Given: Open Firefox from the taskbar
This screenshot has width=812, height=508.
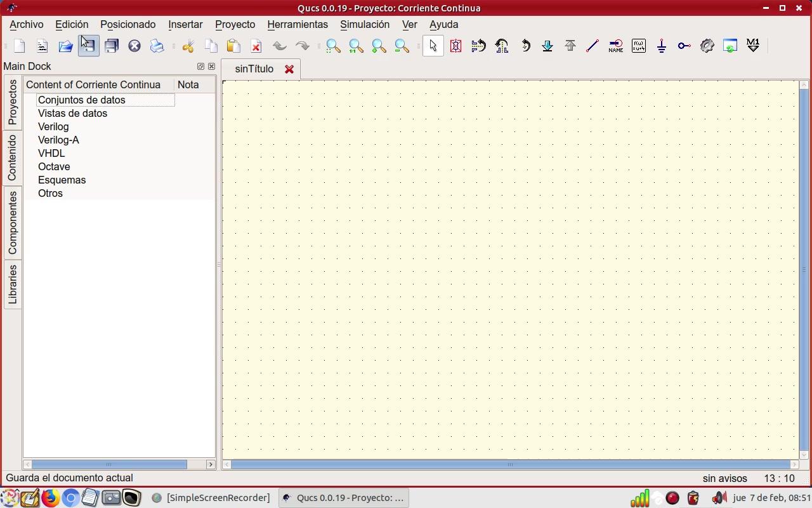Looking at the screenshot, I should coord(50,498).
